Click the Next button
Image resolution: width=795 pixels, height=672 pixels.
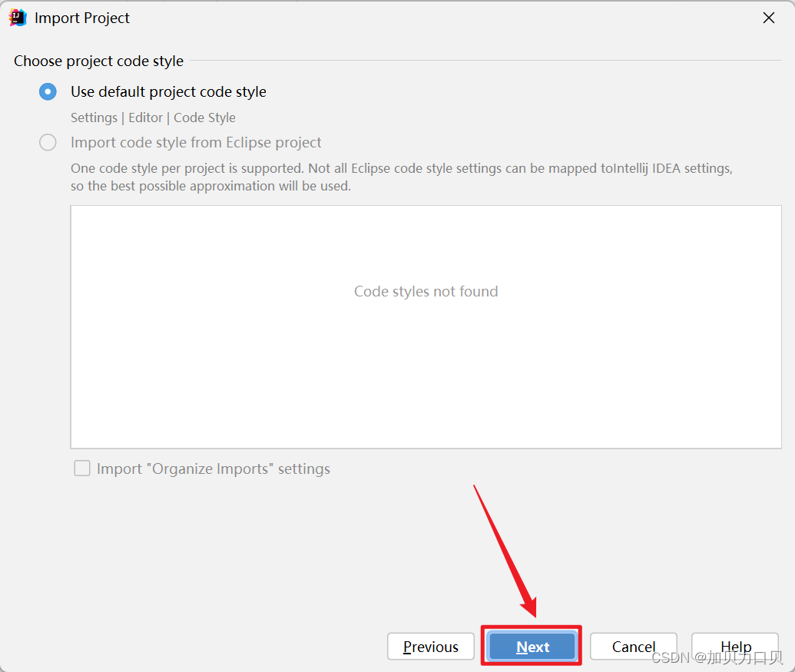[x=532, y=646]
